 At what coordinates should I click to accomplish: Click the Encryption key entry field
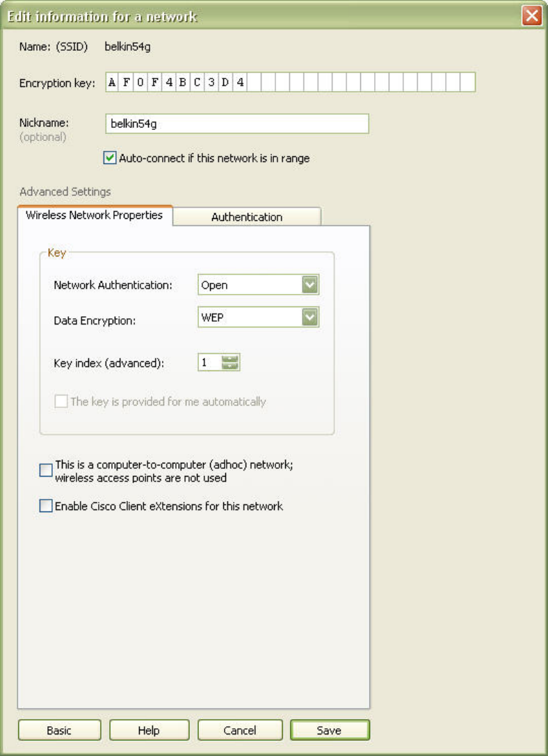[x=291, y=82]
